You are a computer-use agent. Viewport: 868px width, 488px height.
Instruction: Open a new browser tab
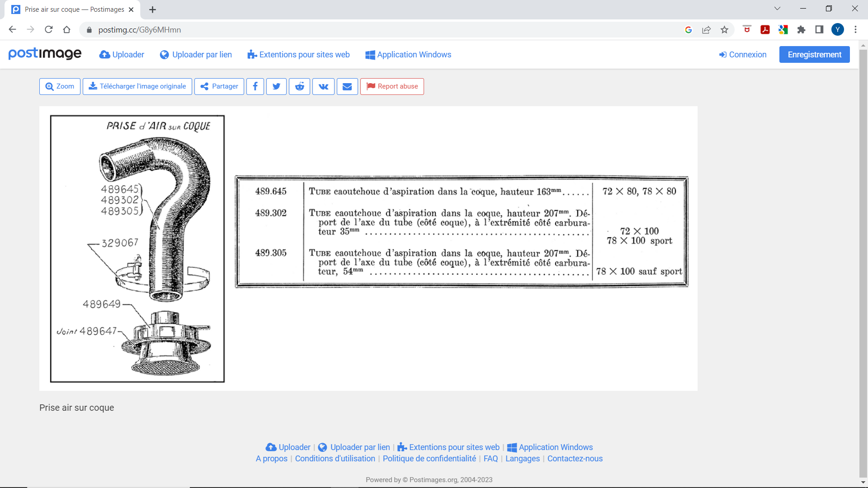click(x=153, y=9)
